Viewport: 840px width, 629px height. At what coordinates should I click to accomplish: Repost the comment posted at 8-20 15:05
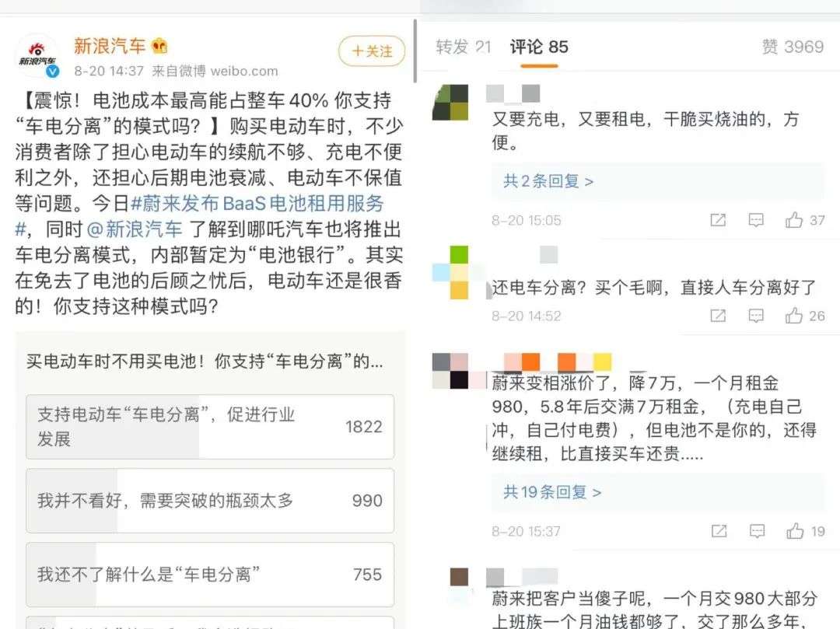[x=718, y=220]
